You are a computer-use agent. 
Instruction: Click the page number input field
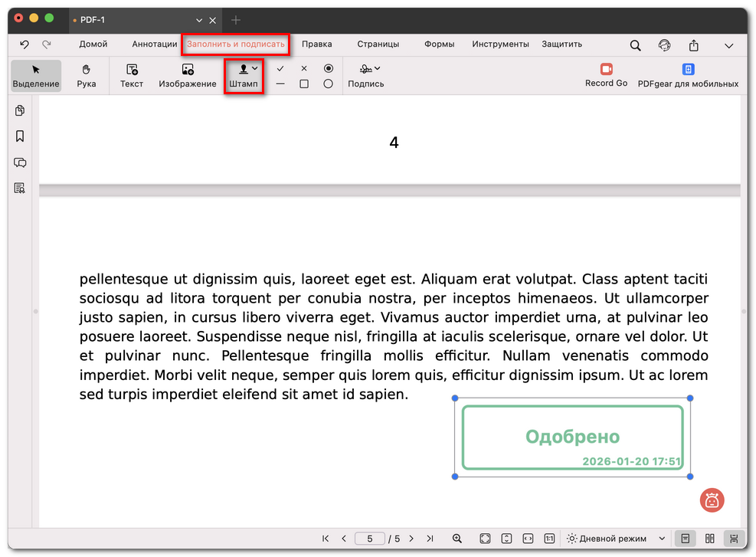click(x=370, y=538)
